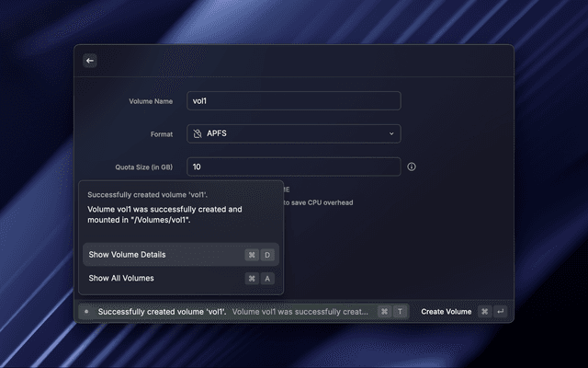Image resolution: width=588 pixels, height=368 pixels.
Task: Select Show Volume Details action
Action: coord(129,255)
